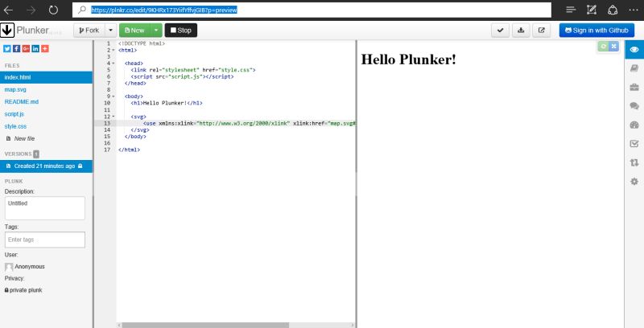Click the Stop button
Viewport: 644px width, 328px height.
click(181, 31)
